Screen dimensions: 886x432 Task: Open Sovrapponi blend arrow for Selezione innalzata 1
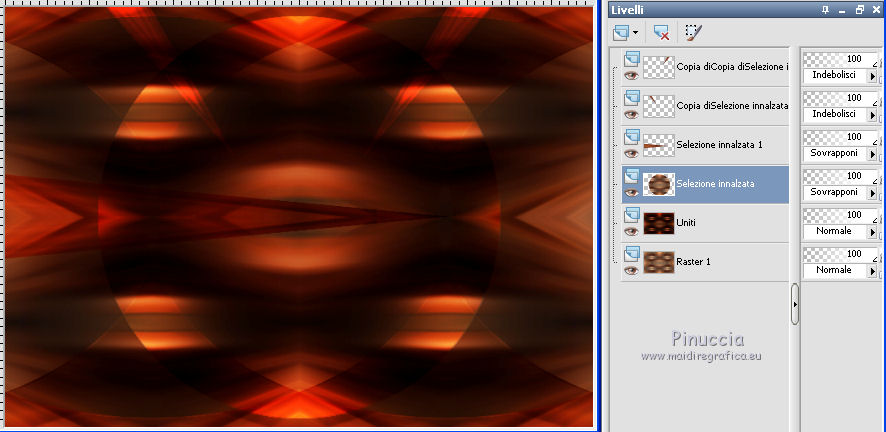[x=872, y=154]
